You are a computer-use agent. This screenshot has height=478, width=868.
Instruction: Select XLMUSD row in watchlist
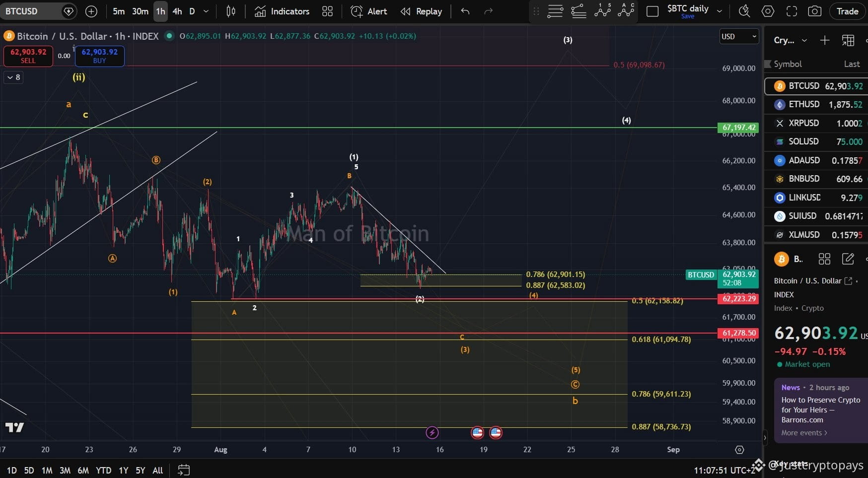pos(816,235)
